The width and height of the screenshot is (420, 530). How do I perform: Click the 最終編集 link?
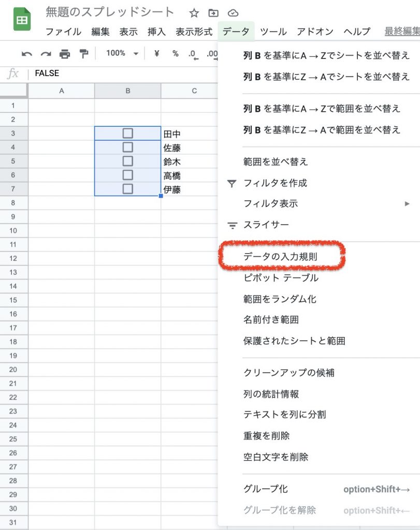[x=401, y=32]
